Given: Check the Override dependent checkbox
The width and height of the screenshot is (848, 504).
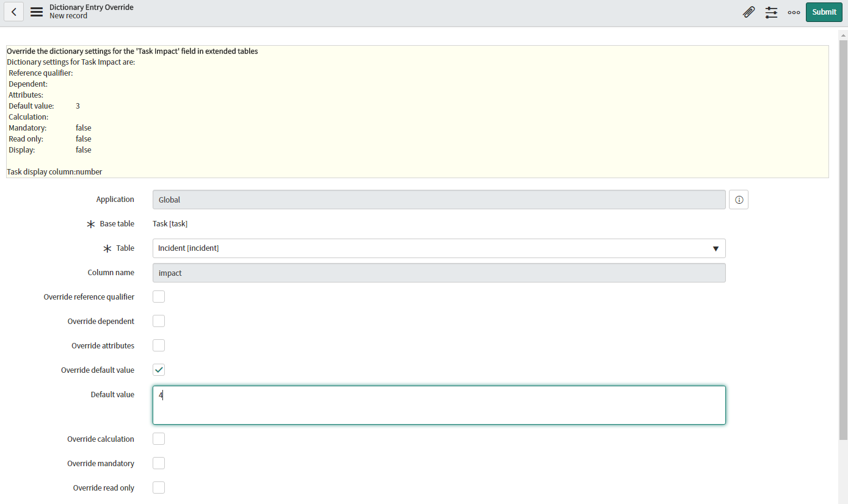Looking at the screenshot, I should (159, 321).
